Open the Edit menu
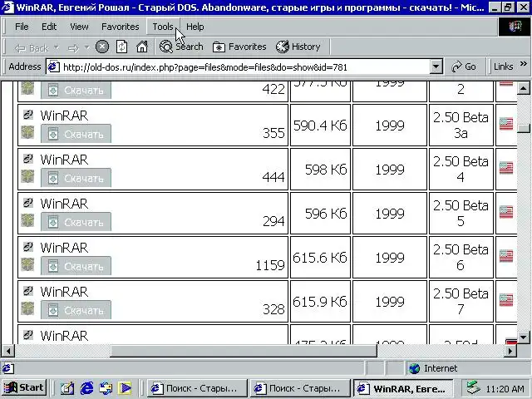 coord(49,27)
